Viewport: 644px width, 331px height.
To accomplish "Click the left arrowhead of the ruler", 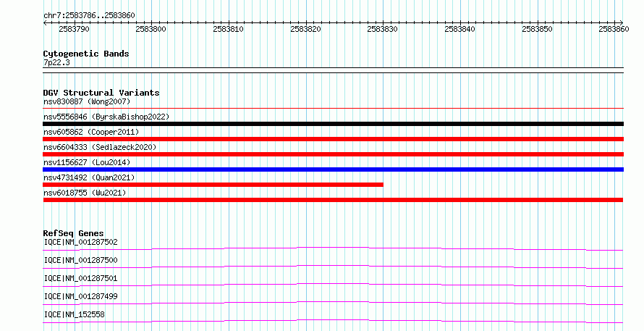I will pyautogui.click(x=45, y=23).
